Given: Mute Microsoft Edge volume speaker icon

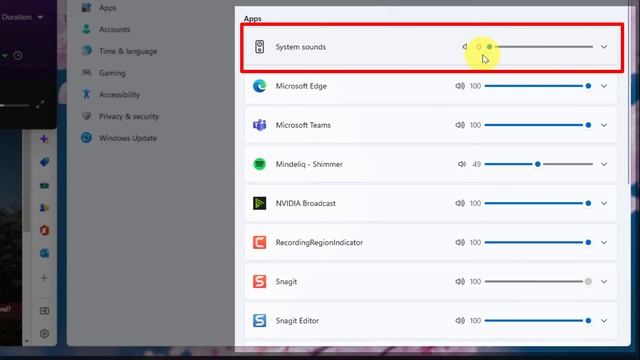Looking at the screenshot, I should [460, 86].
